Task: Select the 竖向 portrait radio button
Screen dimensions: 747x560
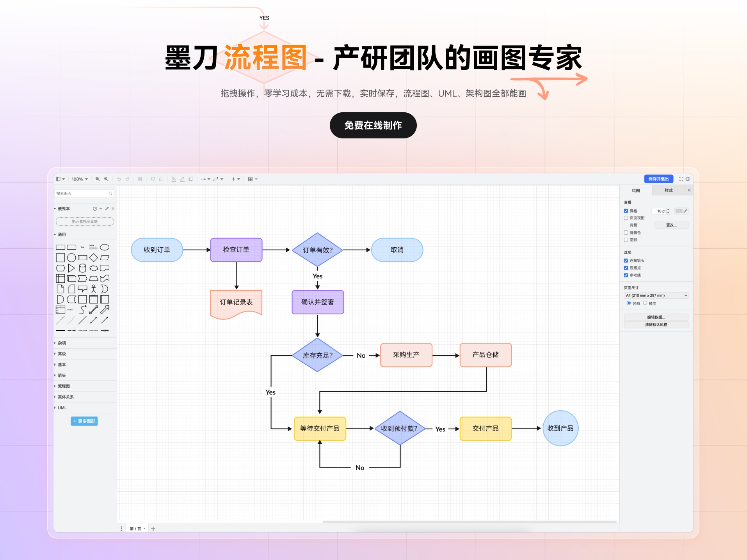Action: point(629,303)
